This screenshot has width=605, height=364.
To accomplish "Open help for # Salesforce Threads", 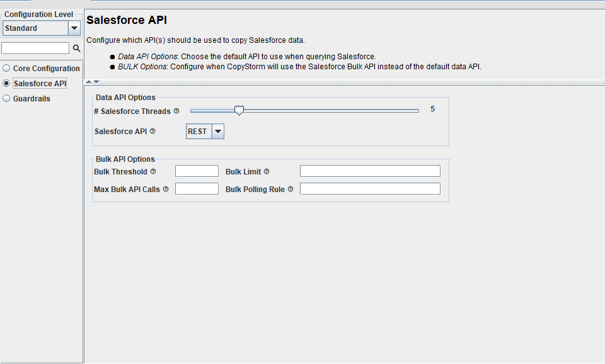I will coord(176,111).
